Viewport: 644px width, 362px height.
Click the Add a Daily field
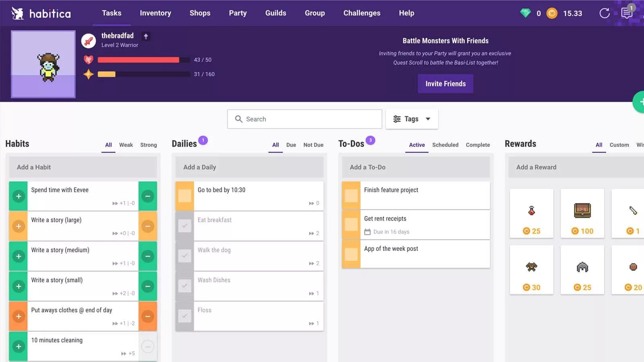250,167
